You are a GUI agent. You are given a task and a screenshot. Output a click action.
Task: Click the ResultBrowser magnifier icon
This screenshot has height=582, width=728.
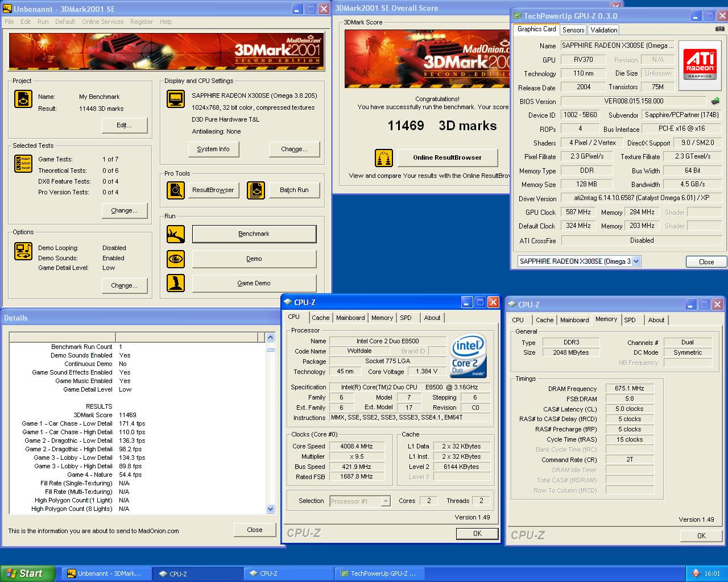176,190
